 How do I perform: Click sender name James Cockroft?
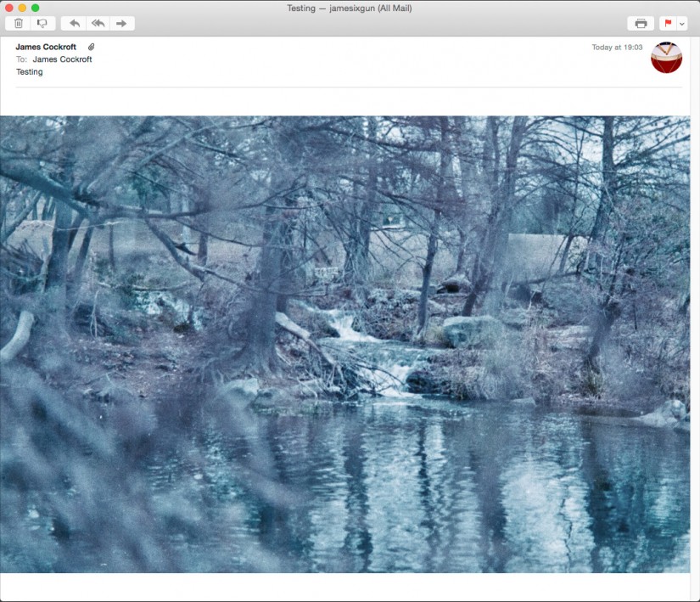point(44,46)
